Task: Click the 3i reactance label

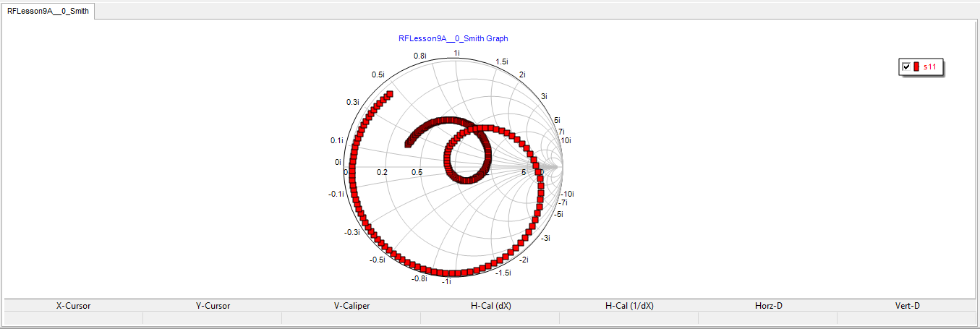Action: tap(544, 96)
